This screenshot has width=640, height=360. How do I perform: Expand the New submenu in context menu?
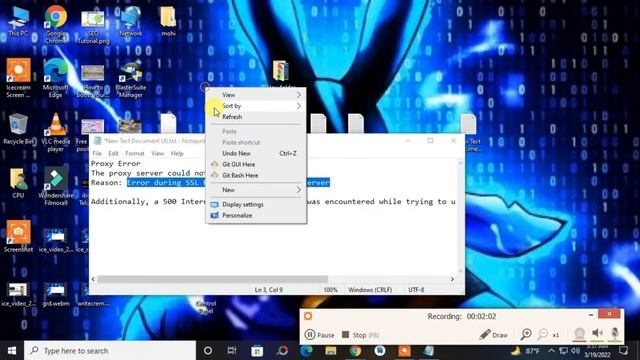pos(256,190)
